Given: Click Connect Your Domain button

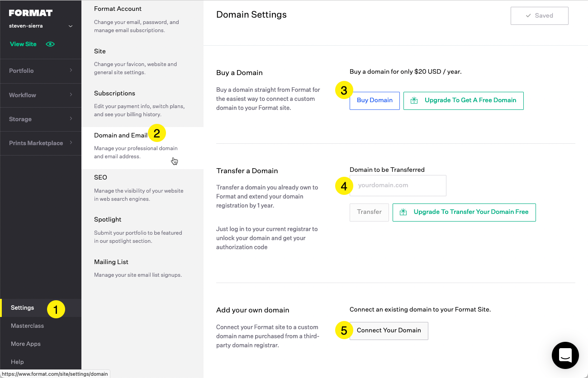Looking at the screenshot, I should coord(389,331).
